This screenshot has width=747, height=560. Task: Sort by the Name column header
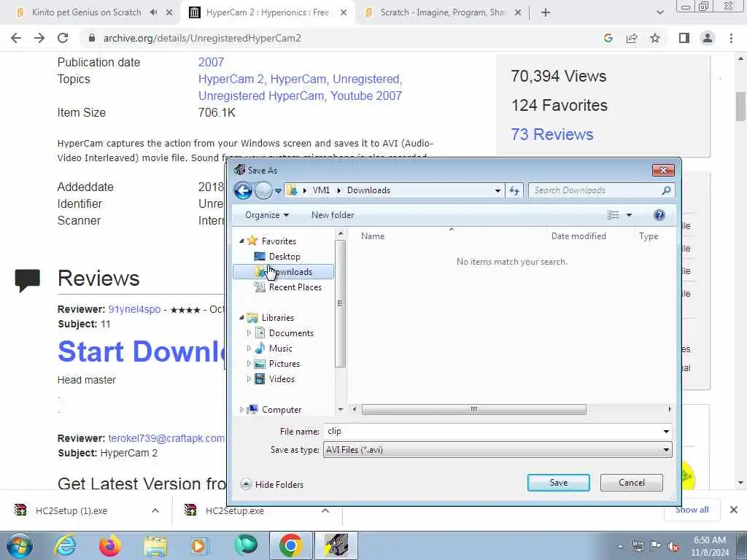click(372, 236)
